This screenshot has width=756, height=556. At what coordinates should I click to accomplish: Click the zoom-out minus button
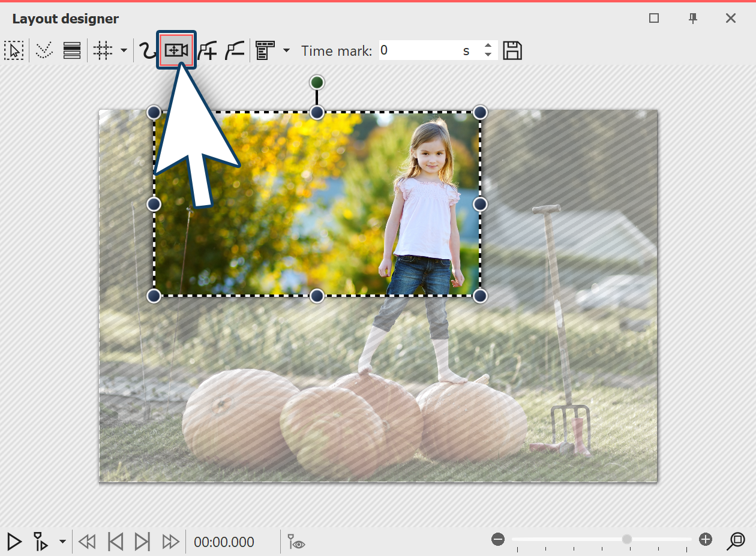click(497, 539)
